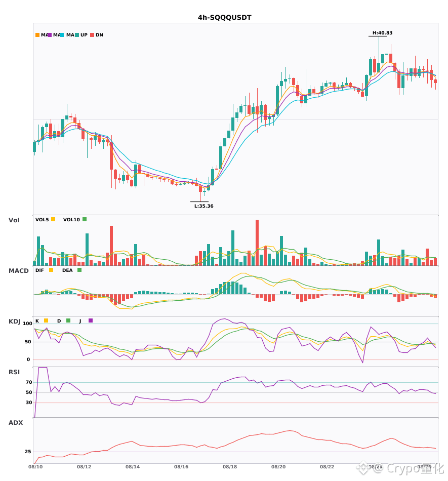The width and height of the screenshot is (448, 481).
Task: Click the red DN legend swatch
Action: [92, 35]
